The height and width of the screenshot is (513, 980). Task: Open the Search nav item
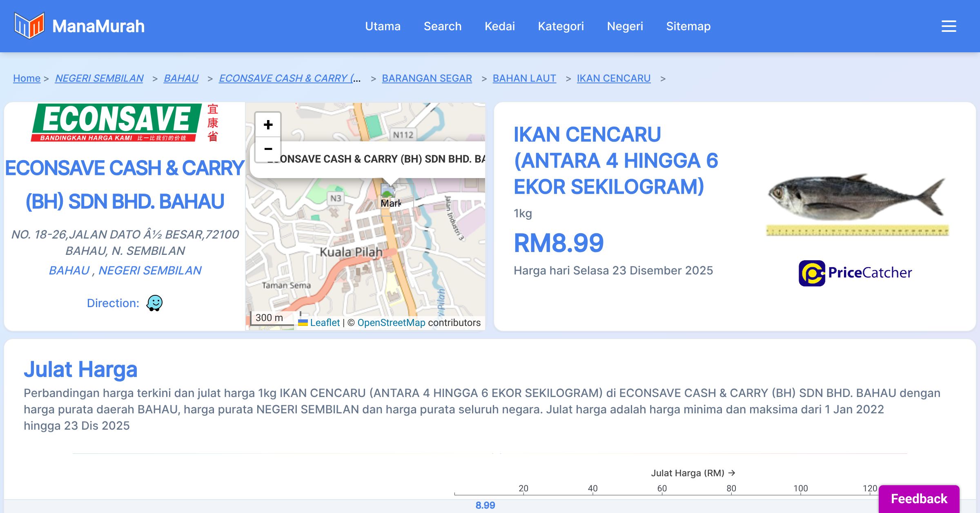pyautogui.click(x=442, y=26)
